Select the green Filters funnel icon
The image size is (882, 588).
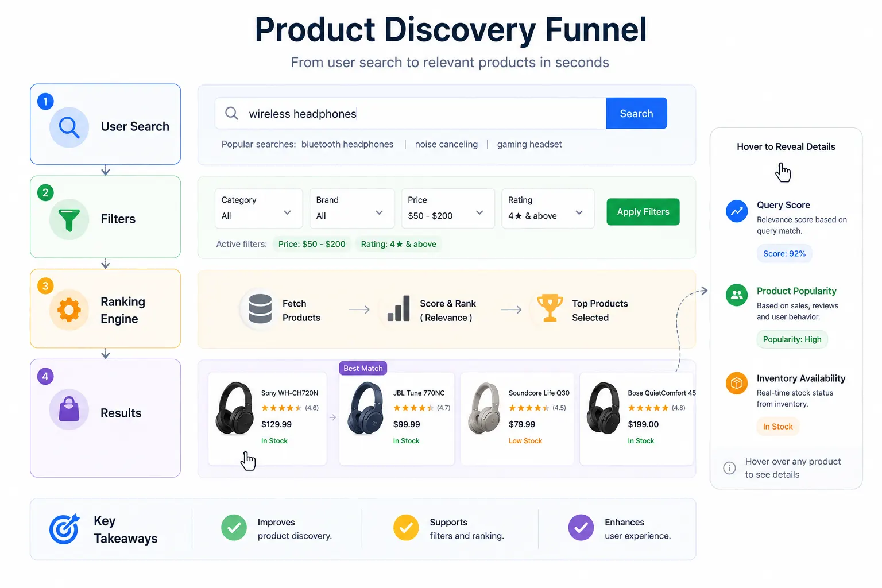[69, 219]
